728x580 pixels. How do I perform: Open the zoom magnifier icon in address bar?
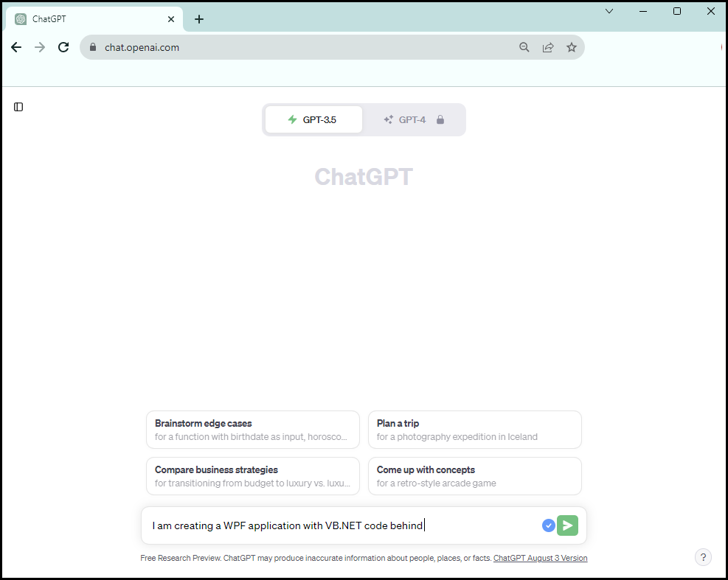tap(524, 47)
